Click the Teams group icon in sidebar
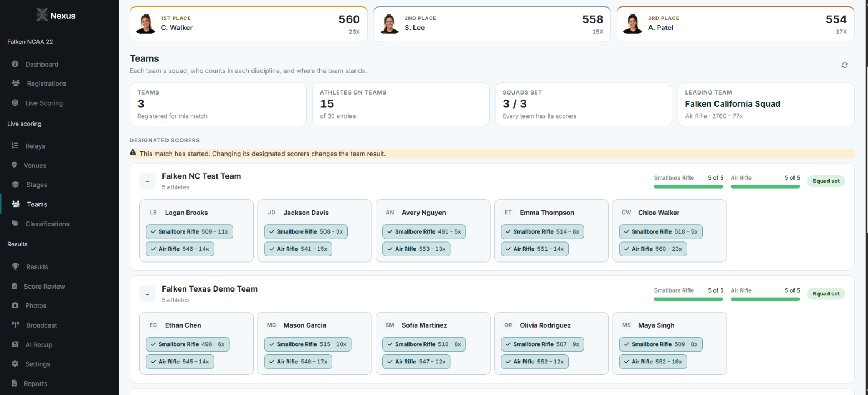 point(16,204)
